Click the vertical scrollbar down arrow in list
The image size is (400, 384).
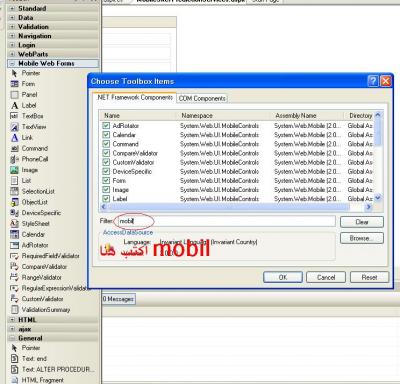click(x=378, y=198)
